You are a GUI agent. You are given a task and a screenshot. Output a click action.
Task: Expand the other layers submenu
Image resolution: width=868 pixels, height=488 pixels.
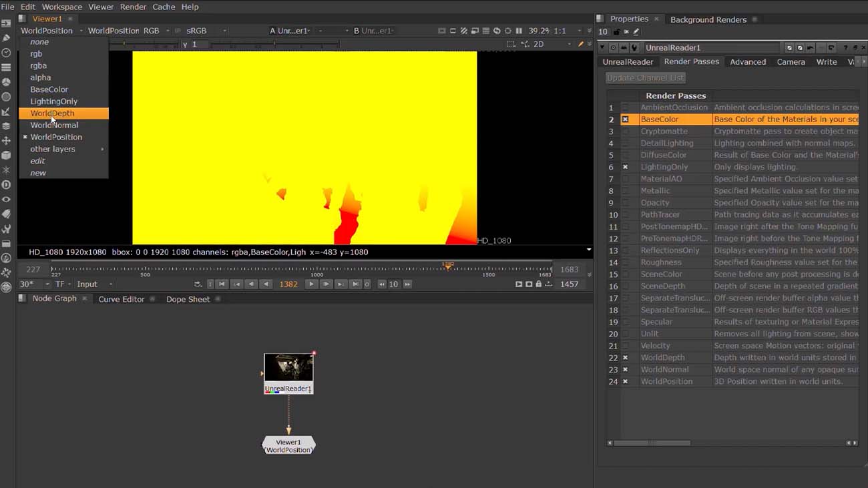point(63,150)
